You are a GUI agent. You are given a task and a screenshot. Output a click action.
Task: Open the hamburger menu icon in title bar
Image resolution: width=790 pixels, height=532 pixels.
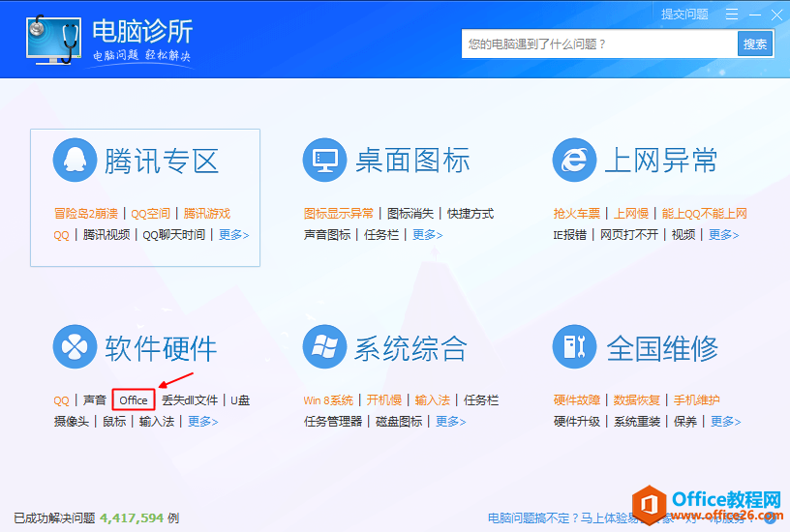click(x=732, y=15)
